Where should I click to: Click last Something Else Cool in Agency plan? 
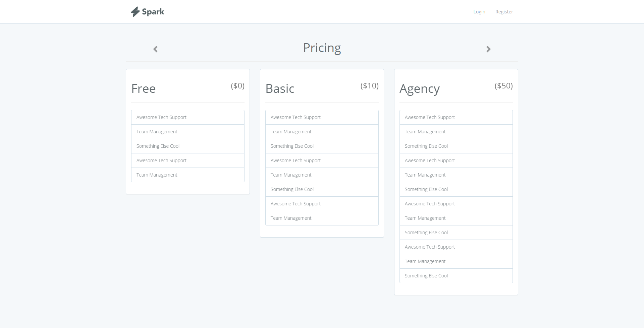(x=426, y=276)
